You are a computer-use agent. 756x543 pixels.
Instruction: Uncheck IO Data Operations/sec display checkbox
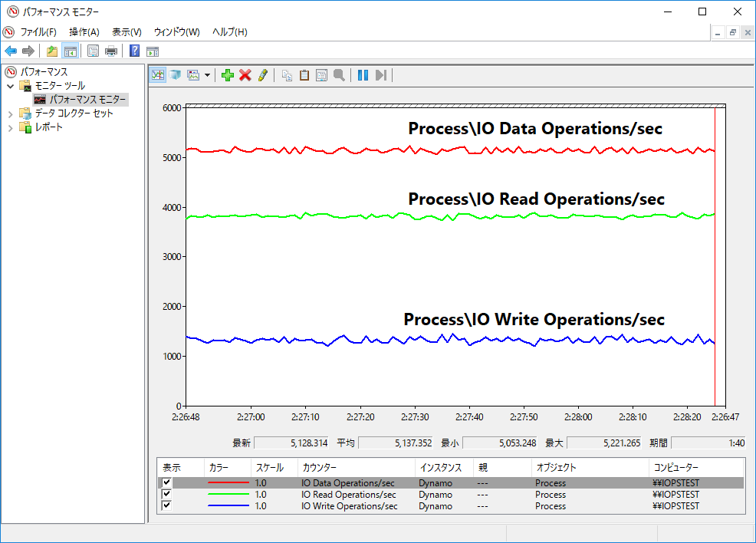[x=167, y=482]
